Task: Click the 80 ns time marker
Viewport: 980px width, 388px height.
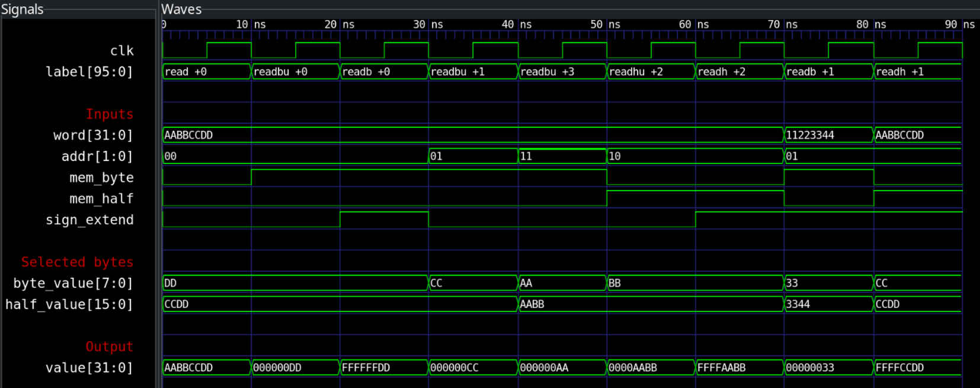Action: coord(872,24)
